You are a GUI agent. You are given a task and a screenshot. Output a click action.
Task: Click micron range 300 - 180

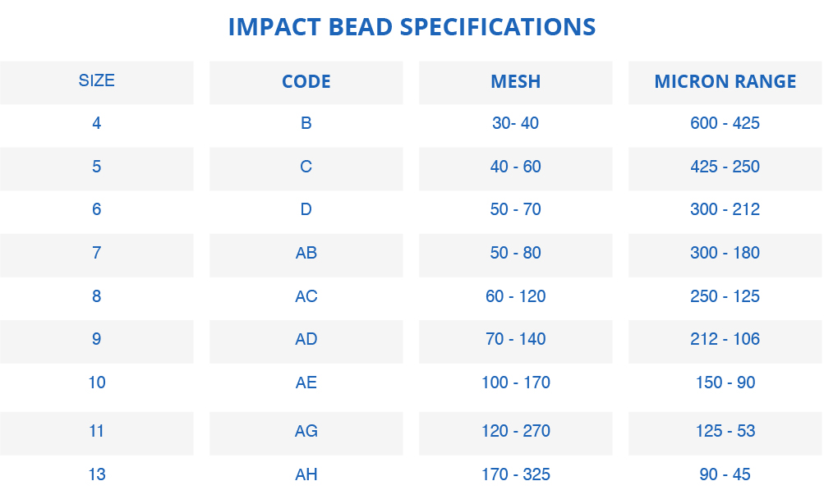[x=725, y=253]
